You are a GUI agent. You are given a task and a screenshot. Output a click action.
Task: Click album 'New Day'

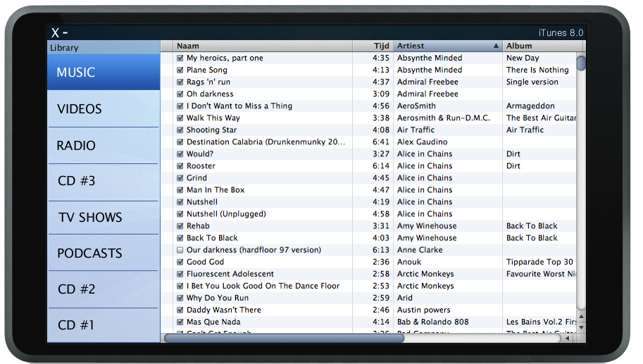point(523,58)
